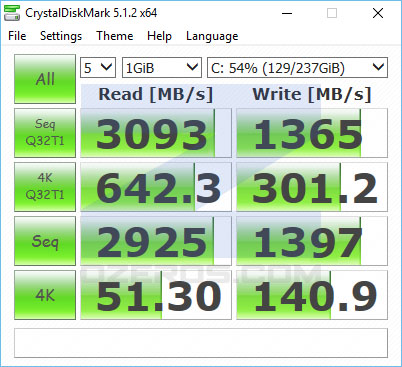This screenshot has height=367, width=402.
Task: Select the 1397 Seq write result
Action: (x=312, y=241)
